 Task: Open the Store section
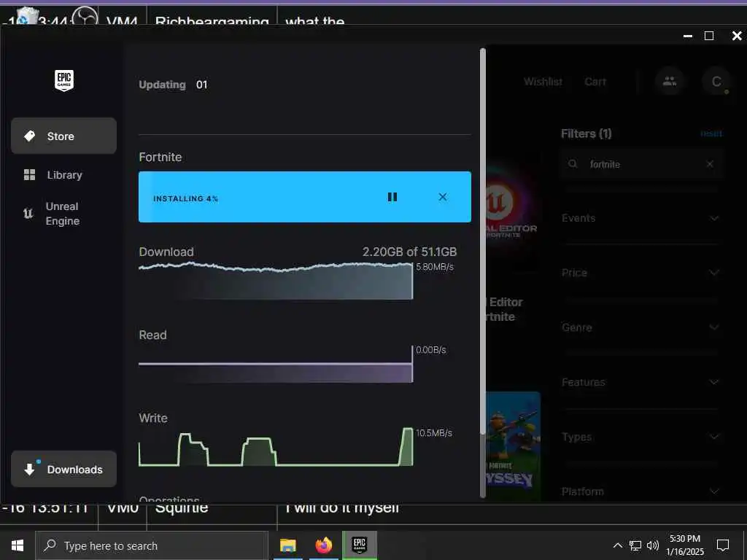point(63,136)
